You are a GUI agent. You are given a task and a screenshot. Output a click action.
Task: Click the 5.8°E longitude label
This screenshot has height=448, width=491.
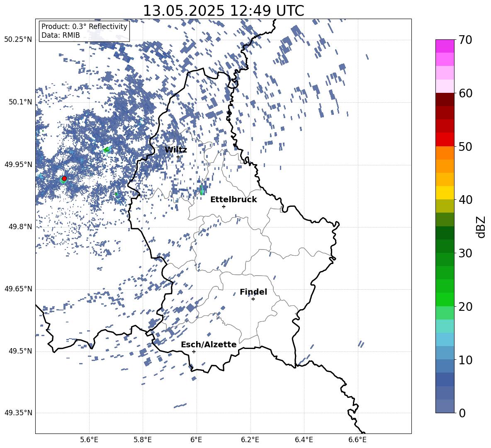coord(143,440)
